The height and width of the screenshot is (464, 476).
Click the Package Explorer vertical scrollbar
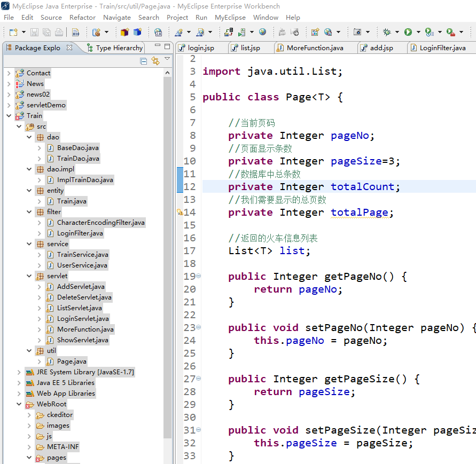click(167, 257)
